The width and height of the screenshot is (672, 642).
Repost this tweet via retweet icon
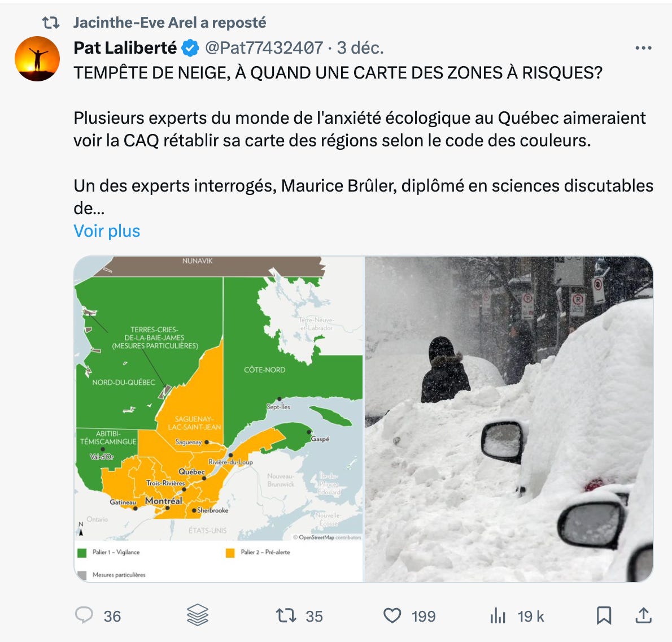(286, 615)
